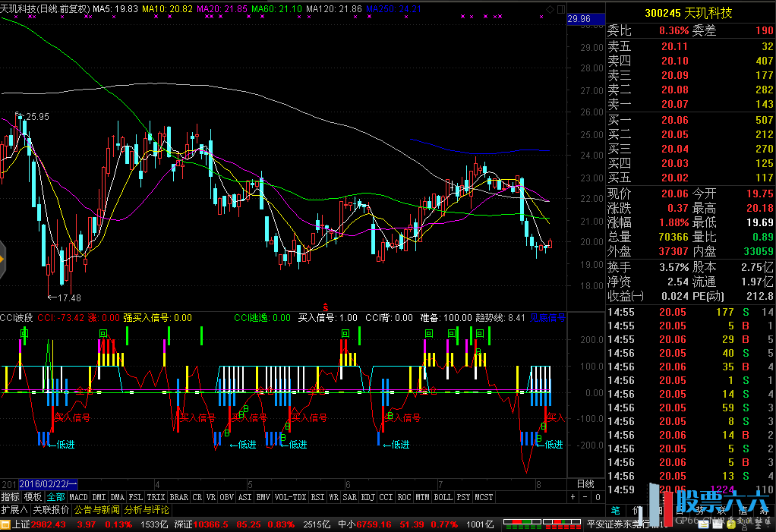The height and width of the screenshot is (532, 776).
Task: Select the KDJ indicator tab
Action: pos(367,497)
